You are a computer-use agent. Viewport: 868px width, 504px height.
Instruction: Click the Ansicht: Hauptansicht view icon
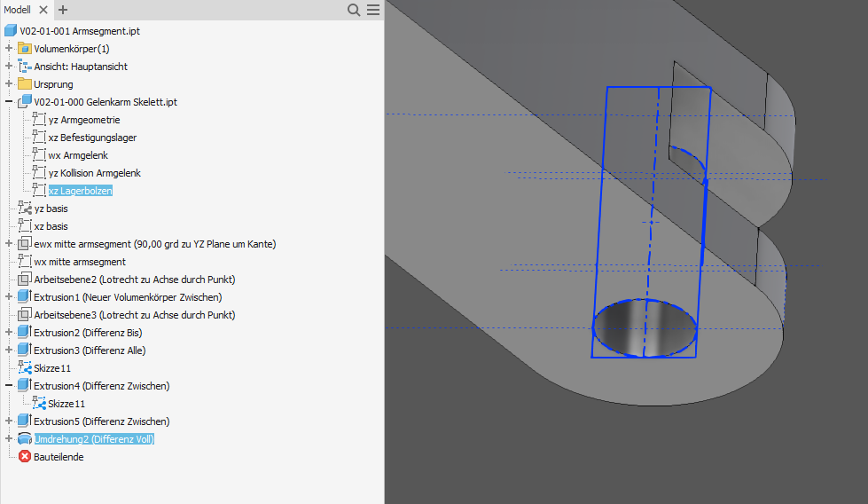pyautogui.click(x=24, y=67)
